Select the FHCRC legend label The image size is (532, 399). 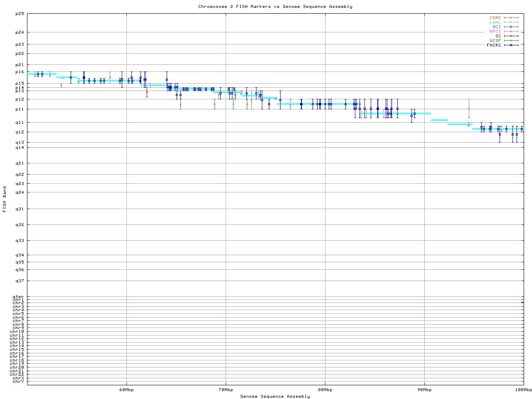point(494,45)
